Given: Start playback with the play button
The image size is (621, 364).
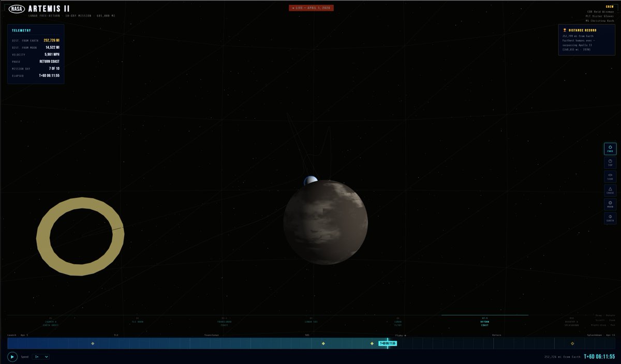Looking at the screenshot, I should 12,357.
